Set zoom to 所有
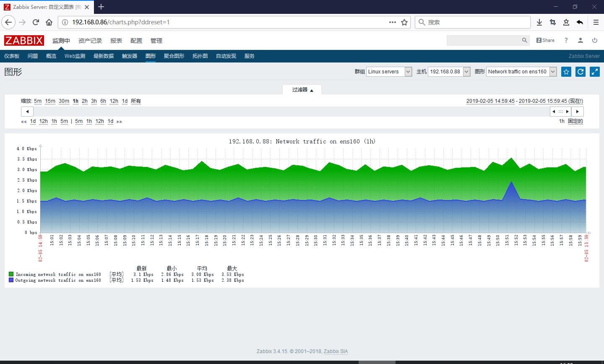 pos(136,101)
